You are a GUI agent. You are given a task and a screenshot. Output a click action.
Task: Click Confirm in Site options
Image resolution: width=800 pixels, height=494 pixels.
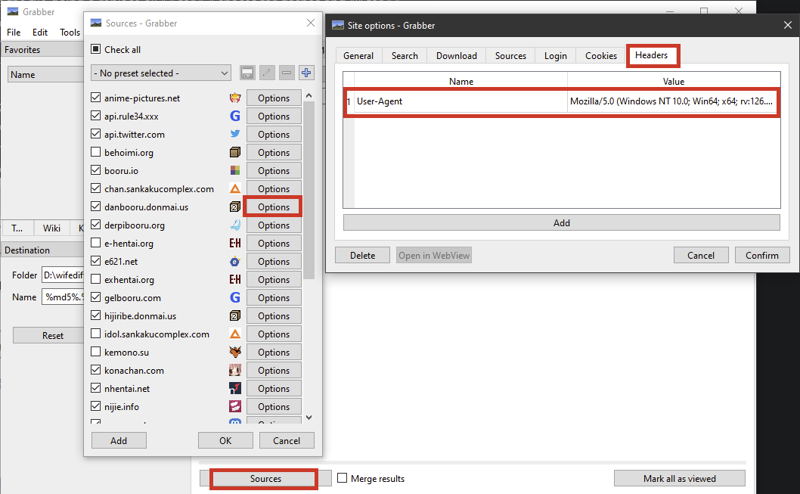click(762, 255)
